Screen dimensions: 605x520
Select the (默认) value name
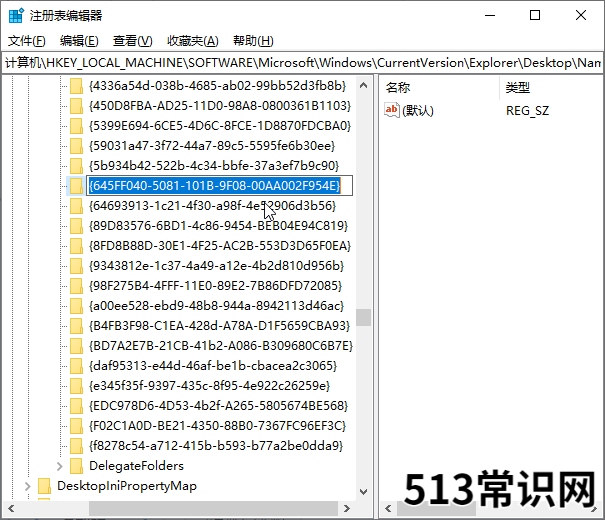coord(418,111)
